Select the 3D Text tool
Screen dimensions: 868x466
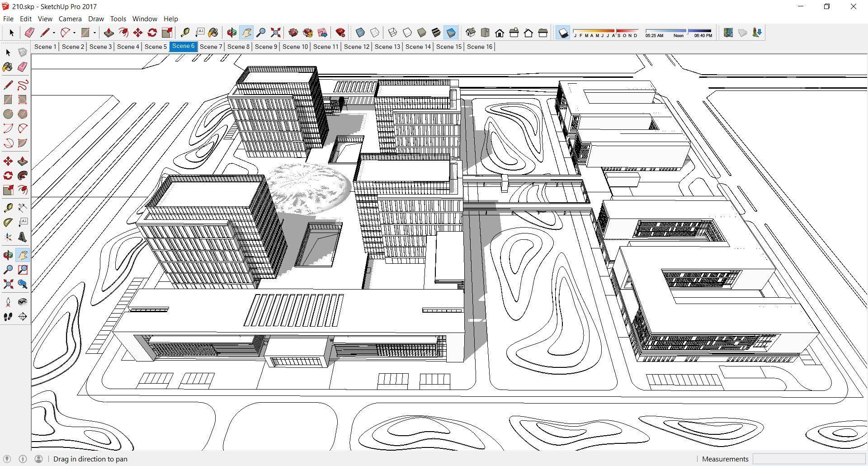pos(23,237)
